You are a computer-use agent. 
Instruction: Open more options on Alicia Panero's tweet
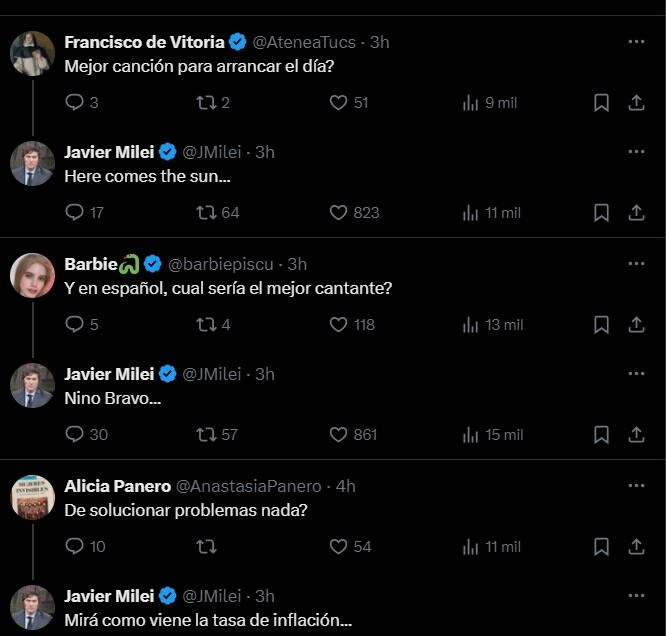636,486
